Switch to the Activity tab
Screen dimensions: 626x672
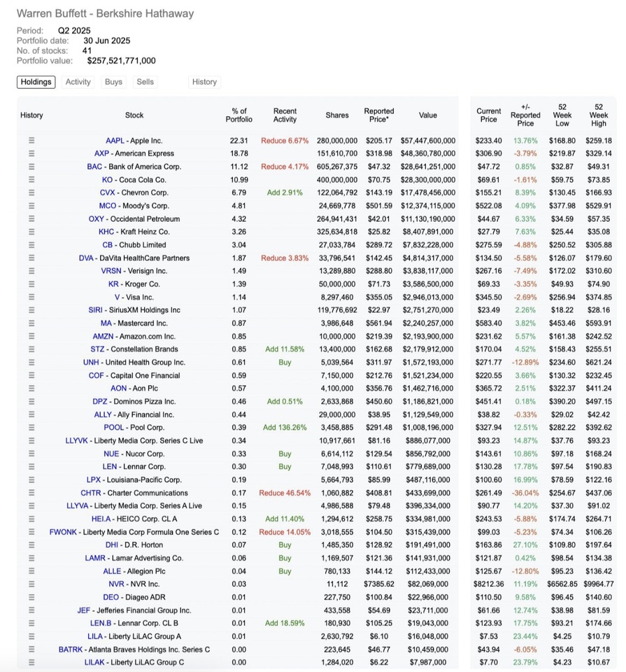78,82
